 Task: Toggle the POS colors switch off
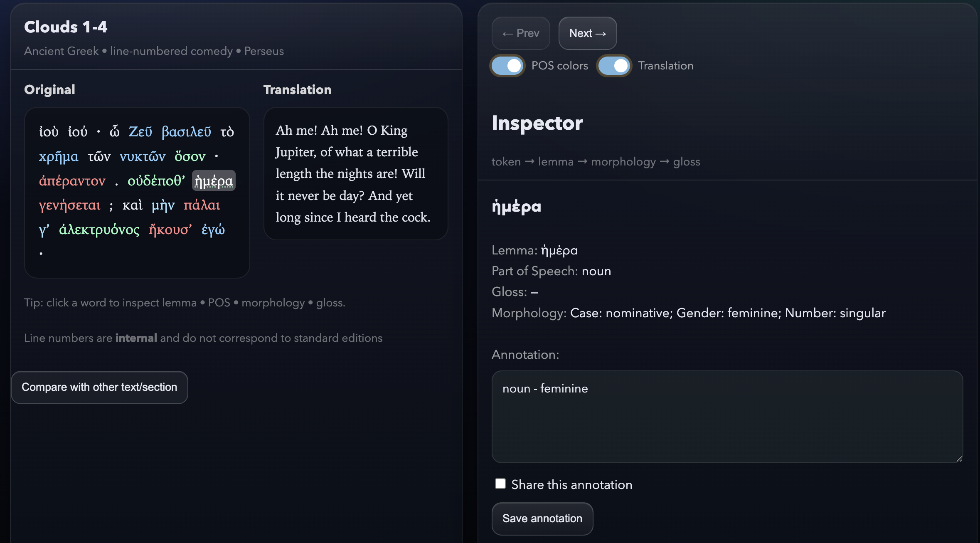(507, 65)
